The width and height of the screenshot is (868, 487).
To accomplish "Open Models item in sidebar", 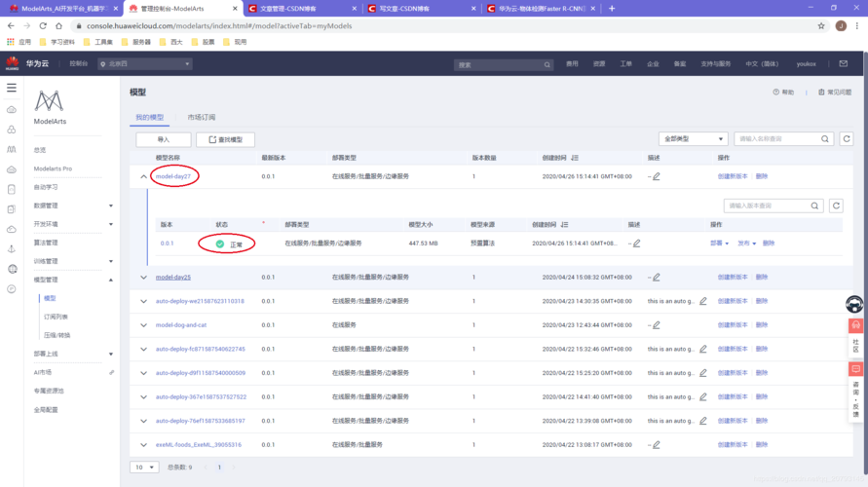I will coord(50,298).
